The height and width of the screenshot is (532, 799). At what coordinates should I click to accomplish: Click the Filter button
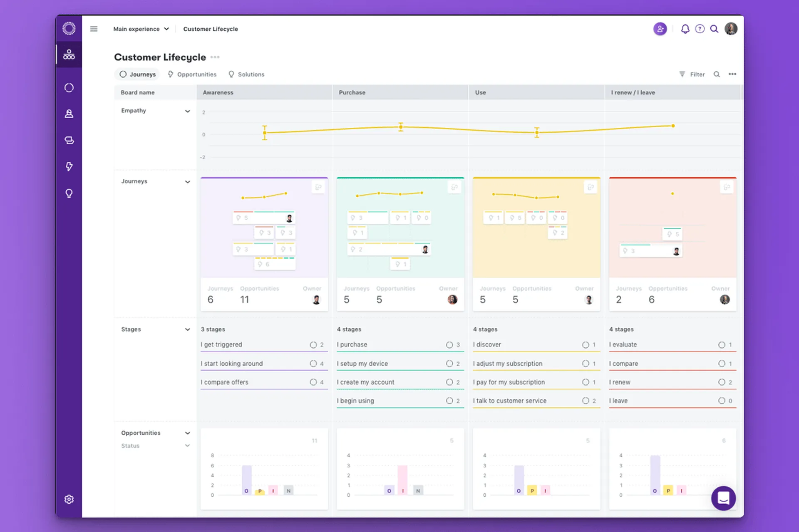click(692, 74)
